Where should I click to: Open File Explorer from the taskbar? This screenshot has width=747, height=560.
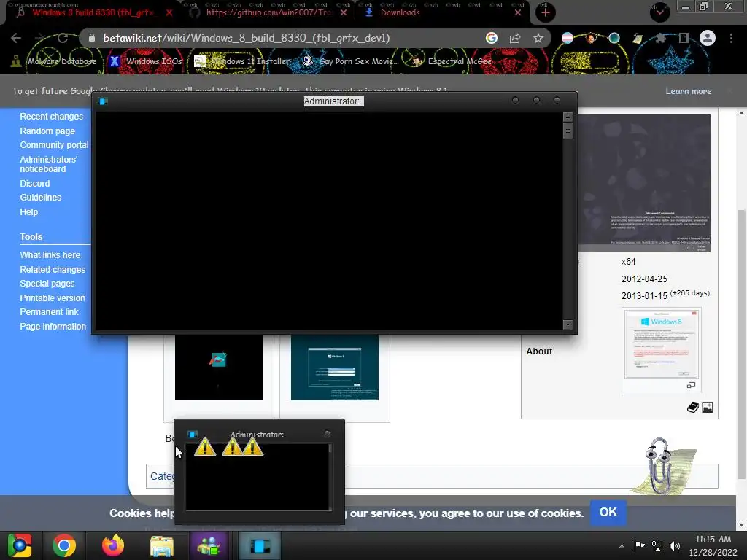point(162,545)
